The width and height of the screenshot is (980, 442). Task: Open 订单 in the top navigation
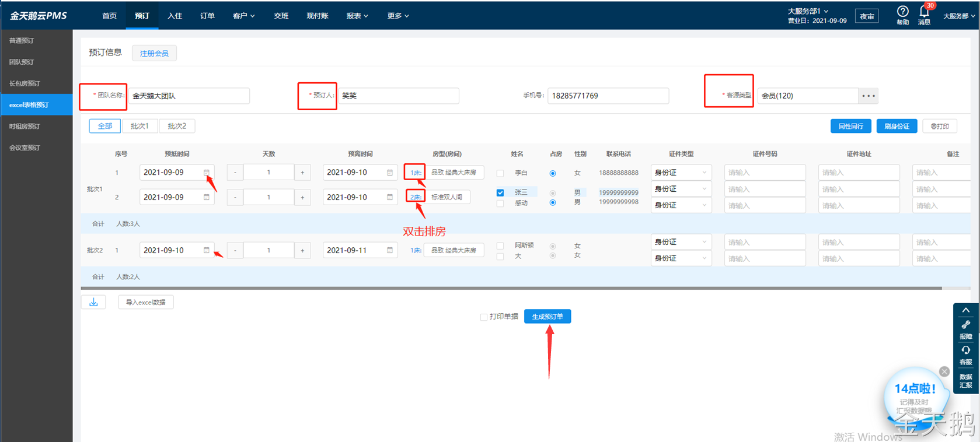207,16
